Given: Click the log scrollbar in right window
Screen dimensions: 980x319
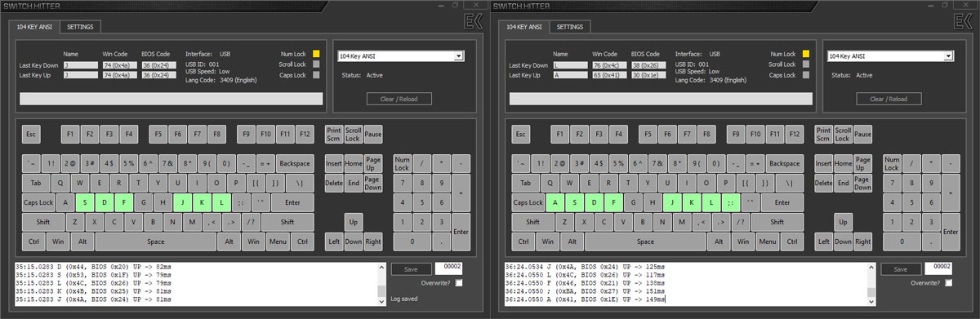Looking at the screenshot, I should click(871, 283).
